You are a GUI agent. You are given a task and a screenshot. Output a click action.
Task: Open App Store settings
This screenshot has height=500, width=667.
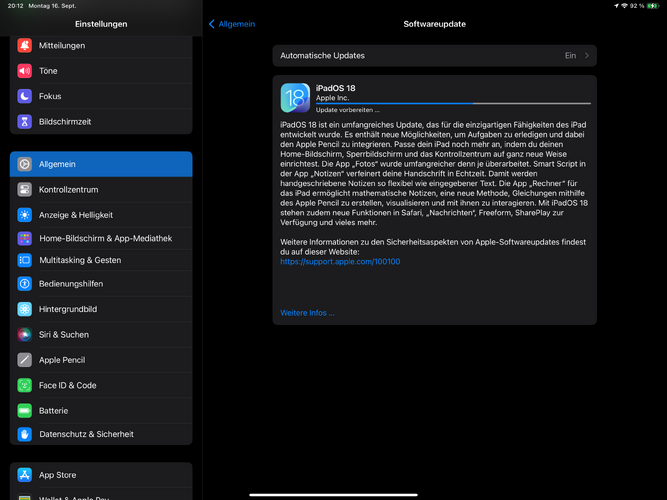coord(101,475)
